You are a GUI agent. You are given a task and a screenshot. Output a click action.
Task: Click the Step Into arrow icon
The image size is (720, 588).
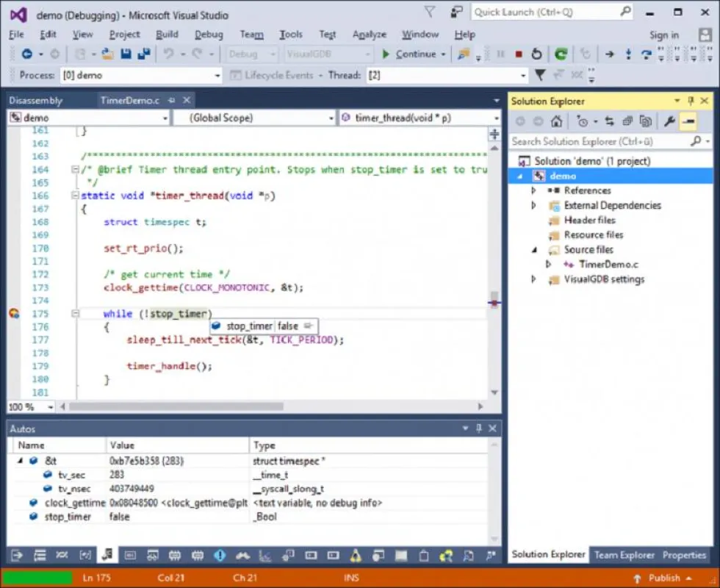pos(628,54)
